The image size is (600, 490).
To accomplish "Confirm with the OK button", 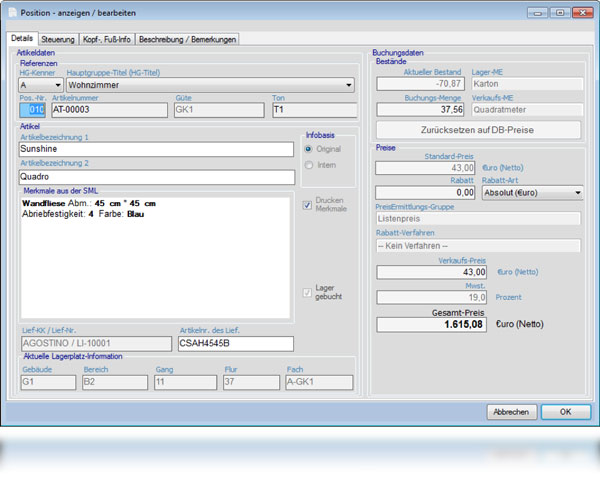I will pyautogui.click(x=566, y=412).
